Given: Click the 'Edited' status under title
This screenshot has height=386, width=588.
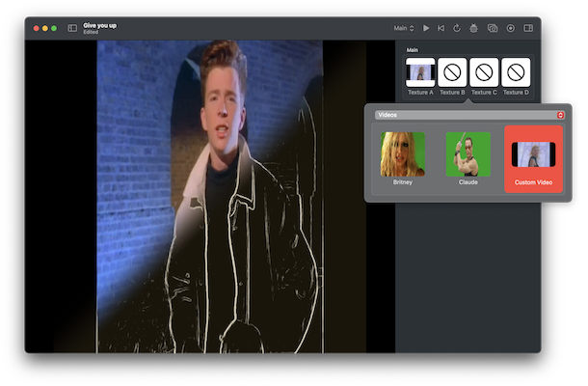Looking at the screenshot, I should pos(91,32).
